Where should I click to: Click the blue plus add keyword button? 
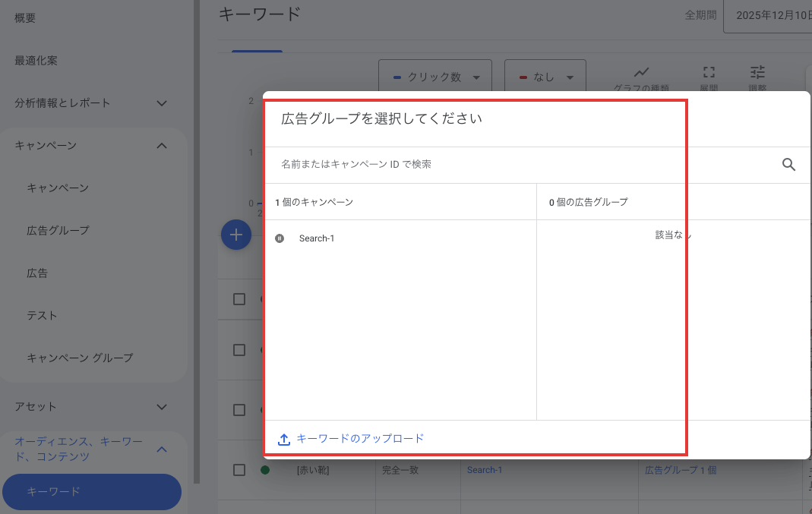point(236,235)
